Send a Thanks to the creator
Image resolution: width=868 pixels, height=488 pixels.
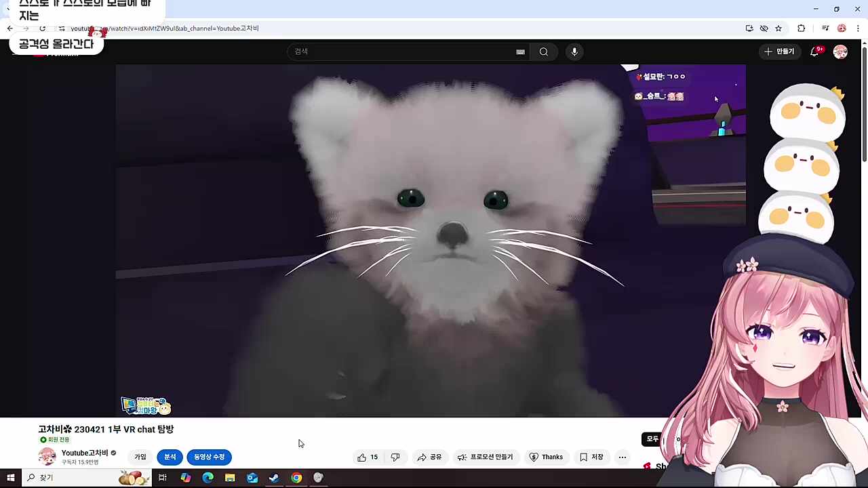546,457
